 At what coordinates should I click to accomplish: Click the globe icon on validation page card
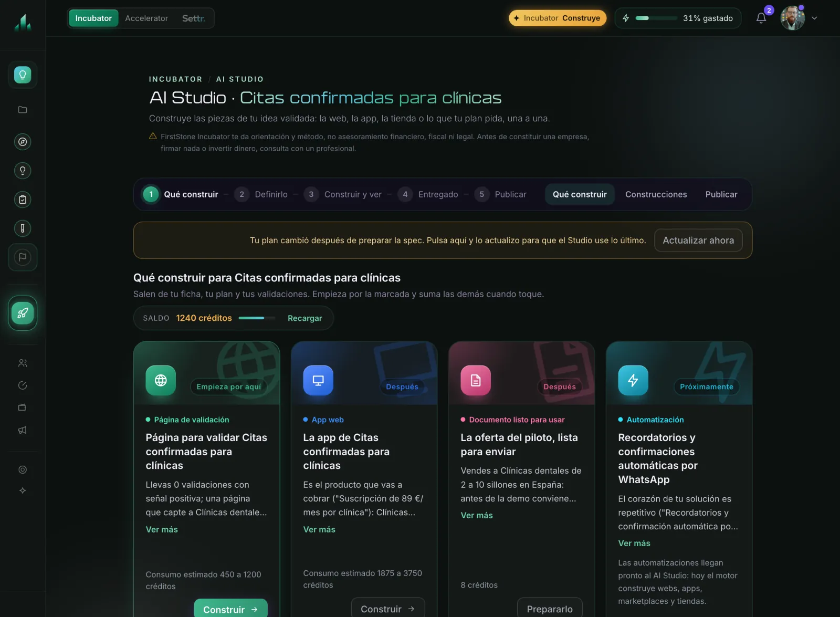pos(161,380)
